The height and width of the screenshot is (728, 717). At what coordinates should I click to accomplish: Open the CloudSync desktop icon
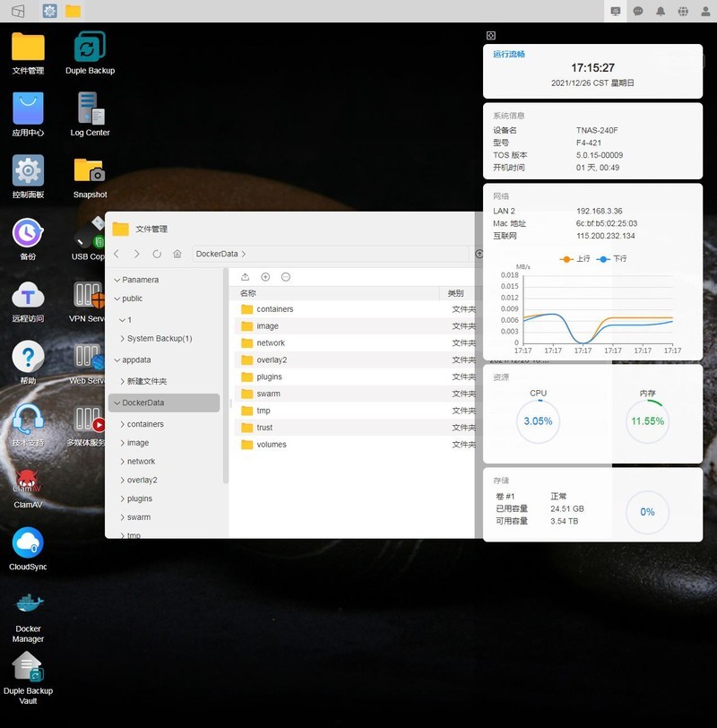pos(28,545)
